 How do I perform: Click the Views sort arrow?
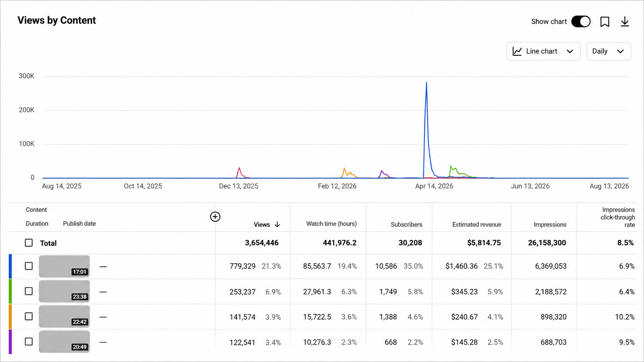(x=277, y=225)
